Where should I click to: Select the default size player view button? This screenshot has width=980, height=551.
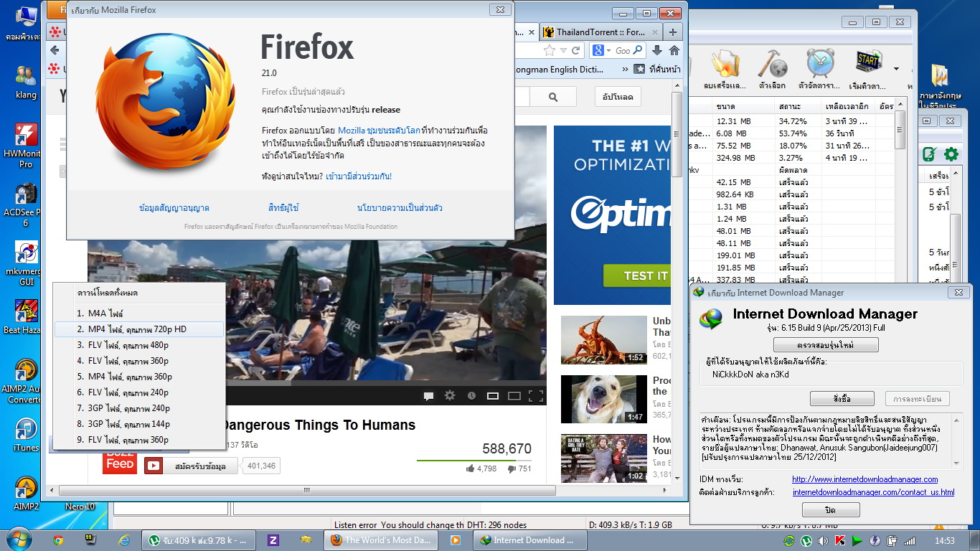[x=493, y=395]
